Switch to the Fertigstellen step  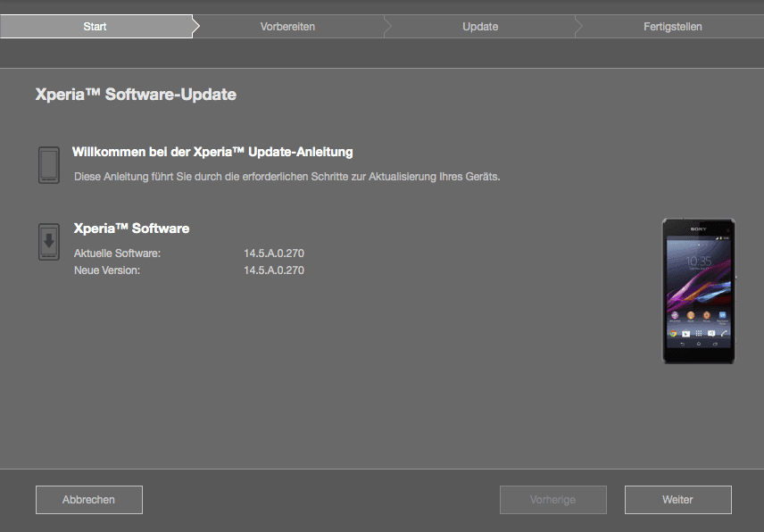672,26
